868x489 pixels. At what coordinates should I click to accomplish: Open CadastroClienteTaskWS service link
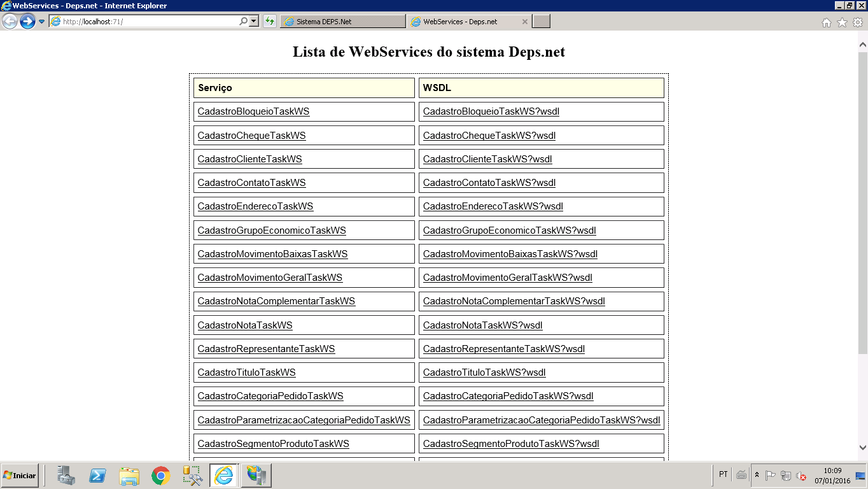point(249,159)
